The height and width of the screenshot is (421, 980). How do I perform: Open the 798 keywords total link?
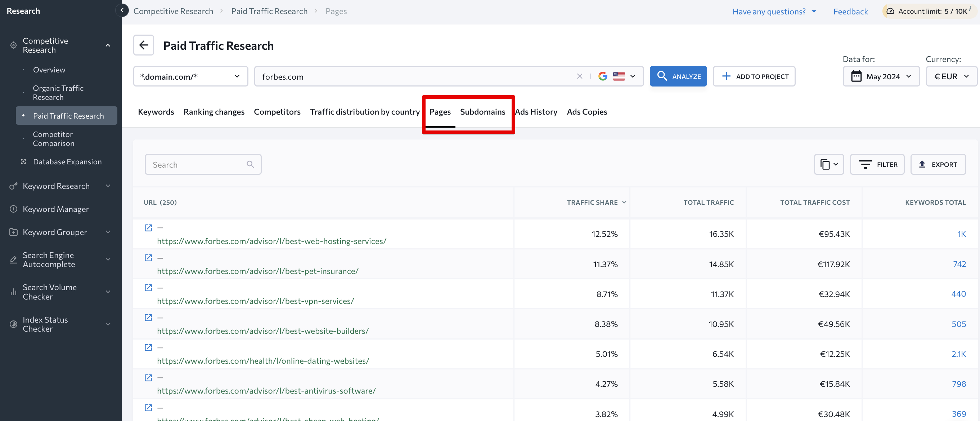point(959,384)
